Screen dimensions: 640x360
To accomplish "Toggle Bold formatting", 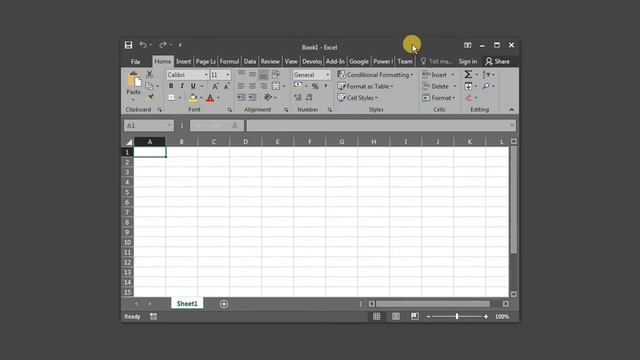I will pos(171,86).
